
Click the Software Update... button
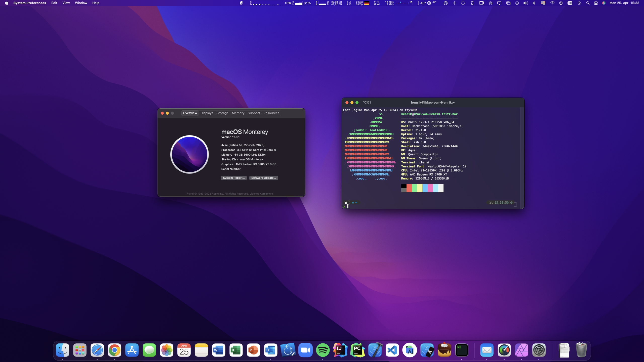click(x=263, y=178)
